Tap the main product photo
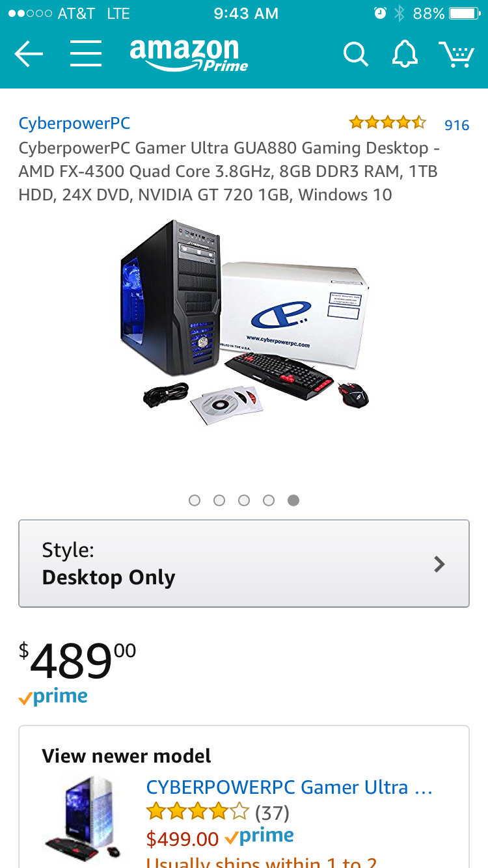Screen dimensions: 488x868 [245, 323]
